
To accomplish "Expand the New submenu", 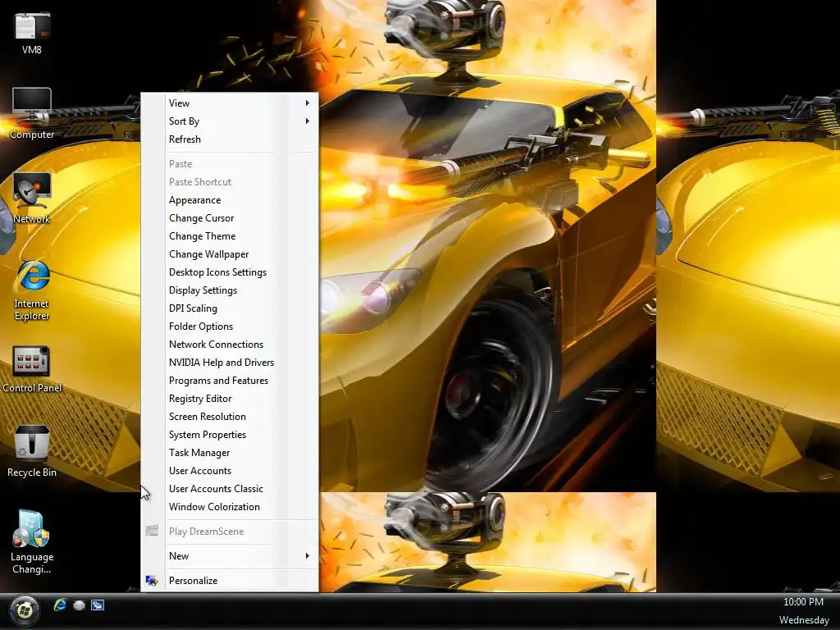I will pos(230,556).
